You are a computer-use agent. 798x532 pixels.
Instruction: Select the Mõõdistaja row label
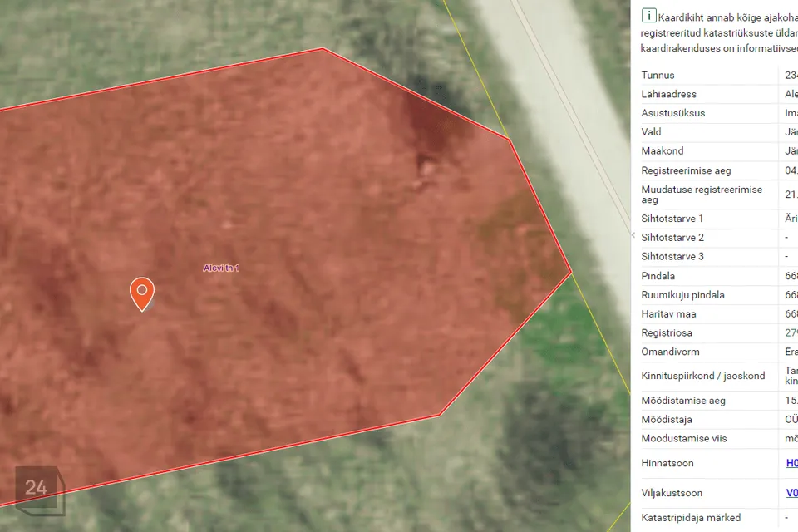pos(667,420)
